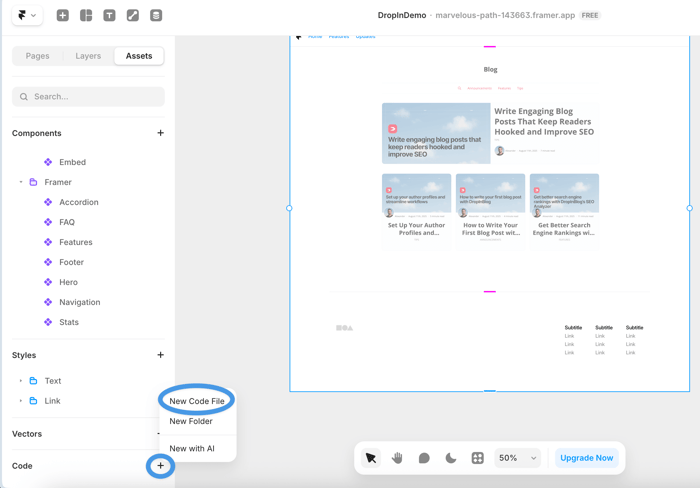Click the Accordion component icon
The height and width of the screenshot is (488, 700).
tap(48, 202)
